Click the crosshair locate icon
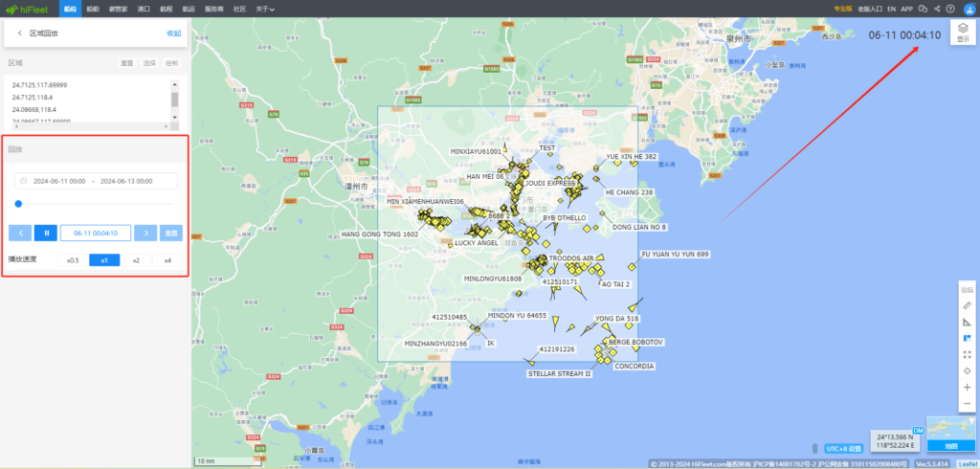The image size is (980, 469). tap(967, 370)
